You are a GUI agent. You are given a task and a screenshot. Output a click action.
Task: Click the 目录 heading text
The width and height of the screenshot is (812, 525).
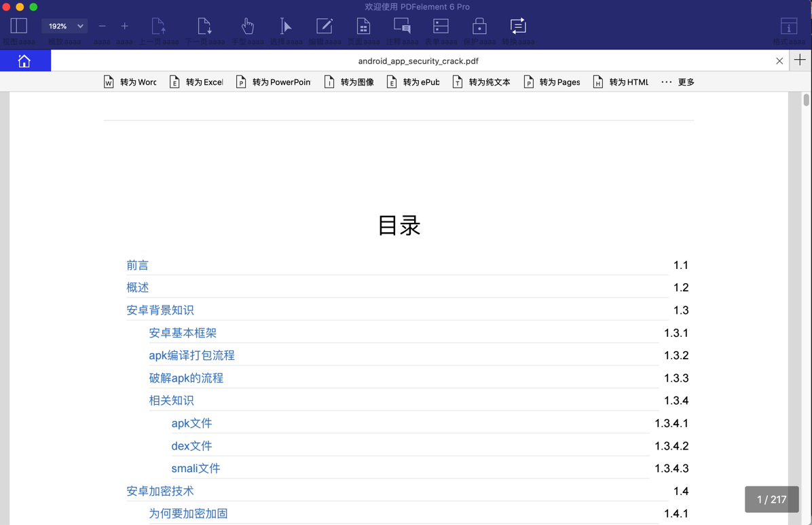coord(399,225)
